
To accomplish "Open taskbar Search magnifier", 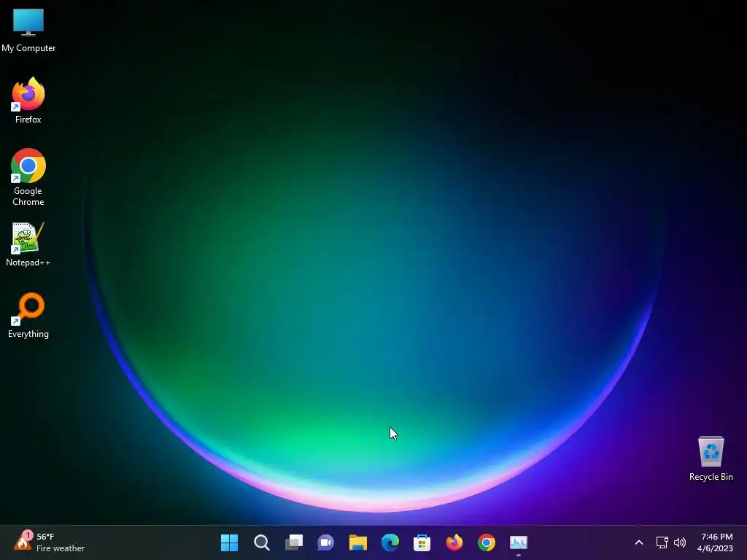I will (262, 542).
